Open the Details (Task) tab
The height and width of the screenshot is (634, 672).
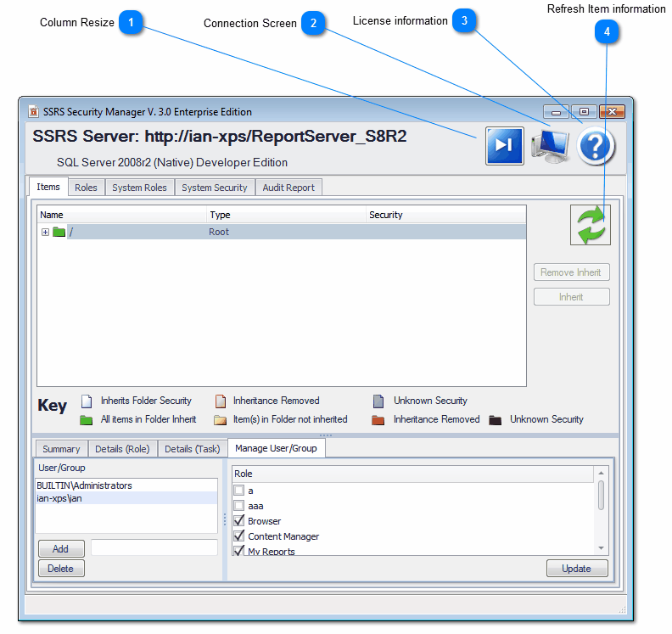pyautogui.click(x=193, y=449)
